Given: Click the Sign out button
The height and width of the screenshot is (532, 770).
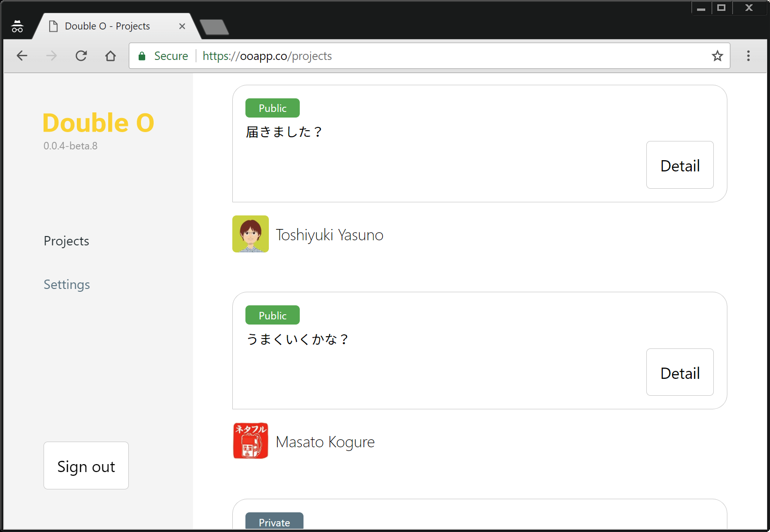Looking at the screenshot, I should [x=86, y=465].
